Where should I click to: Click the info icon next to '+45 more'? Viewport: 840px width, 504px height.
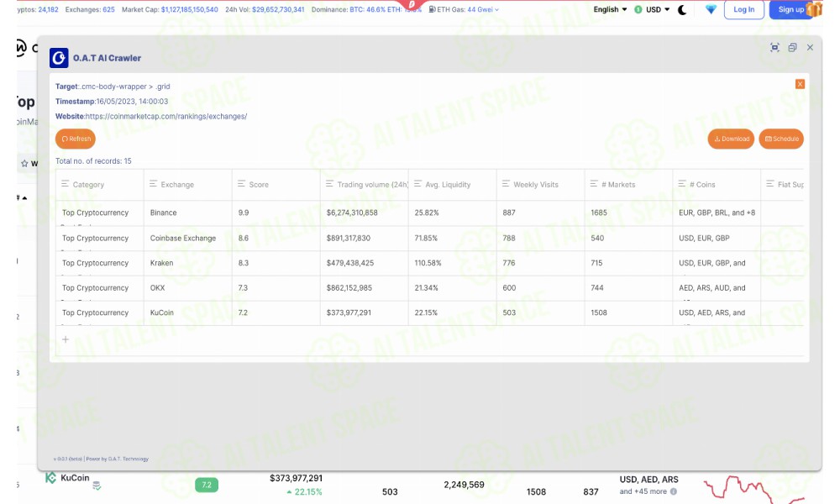click(x=674, y=491)
